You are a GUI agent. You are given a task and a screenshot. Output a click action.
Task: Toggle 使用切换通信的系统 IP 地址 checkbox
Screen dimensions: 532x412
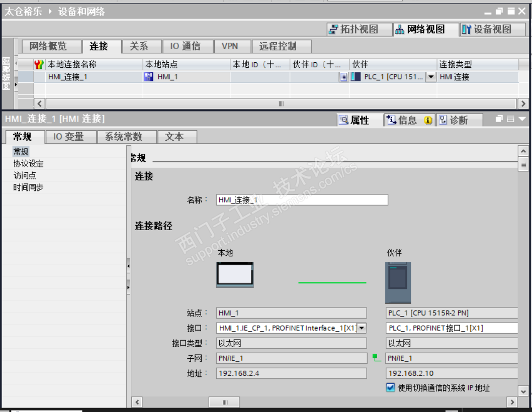391,387
